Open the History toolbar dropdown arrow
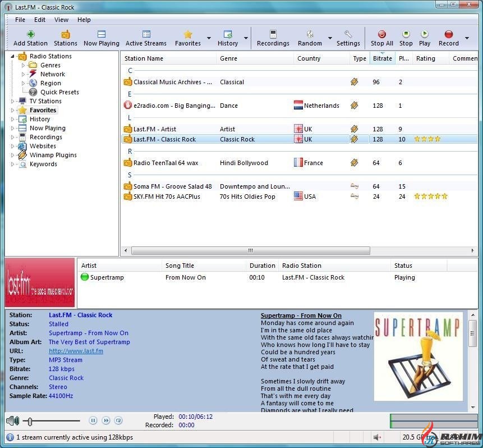Viewport: 483px width, 448px height. tap(246, 38)
